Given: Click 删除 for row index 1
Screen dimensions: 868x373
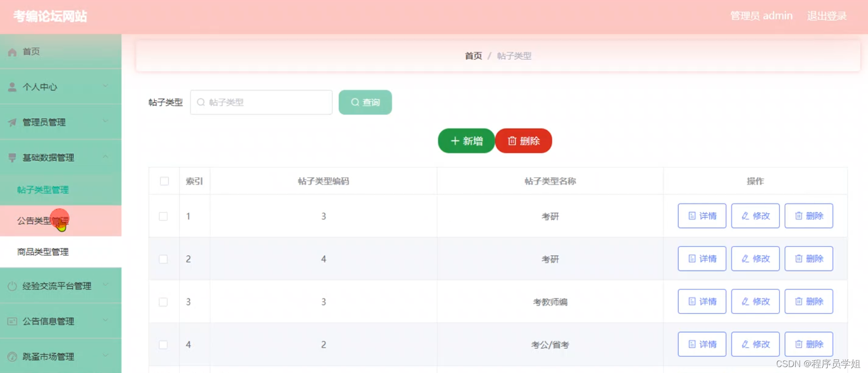Looking at the screenshot, I should click(809, 216).
